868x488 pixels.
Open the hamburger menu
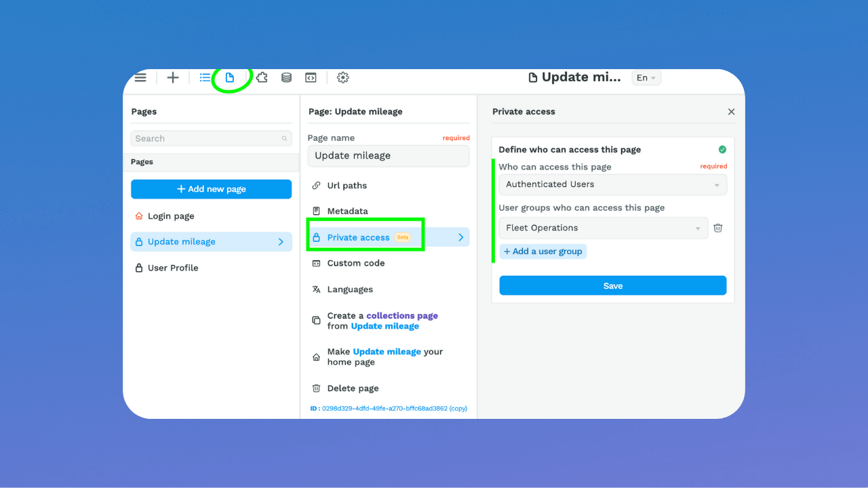140,77
